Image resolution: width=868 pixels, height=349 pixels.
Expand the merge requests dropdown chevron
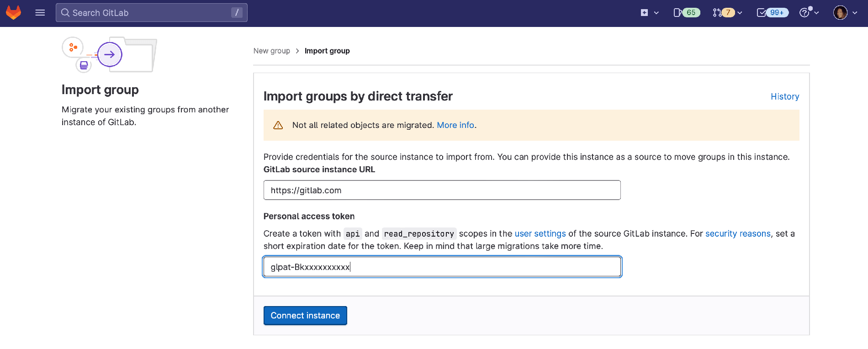click(x=740, y=12)
